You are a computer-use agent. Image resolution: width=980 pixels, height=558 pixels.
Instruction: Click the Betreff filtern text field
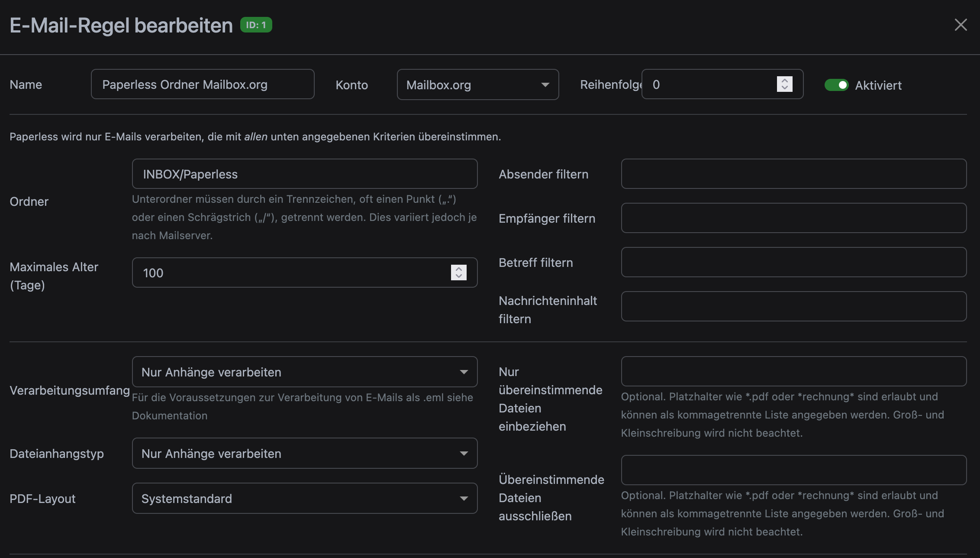[793, 263]
